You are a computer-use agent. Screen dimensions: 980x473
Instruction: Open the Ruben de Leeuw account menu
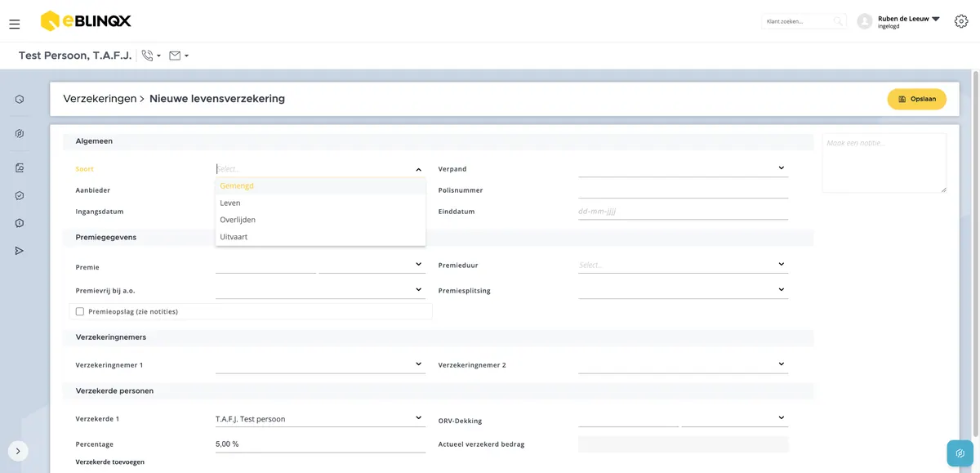point(908,21)
